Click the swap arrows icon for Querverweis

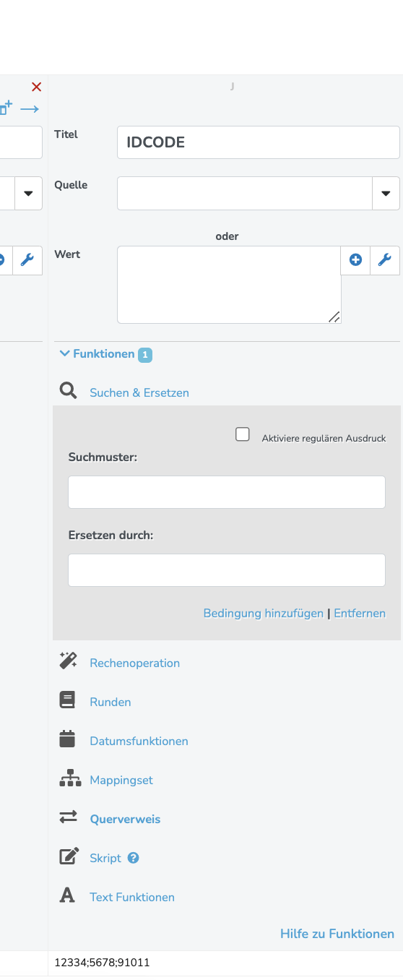68,817
